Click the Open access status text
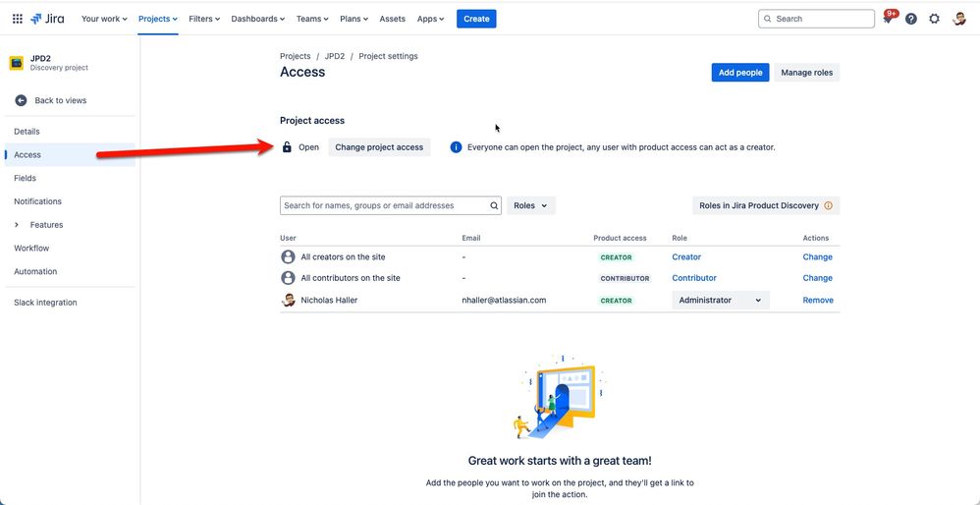 pyautogui.click(x=308, y=147)
